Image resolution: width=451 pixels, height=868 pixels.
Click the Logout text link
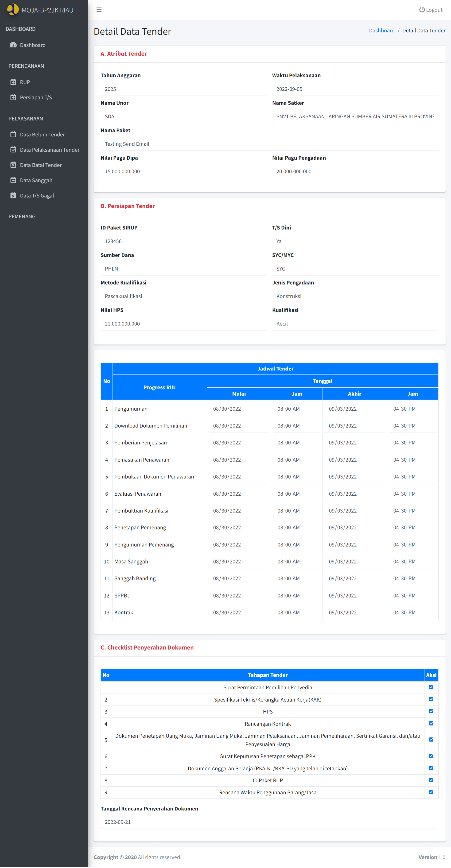click(434, 10)
